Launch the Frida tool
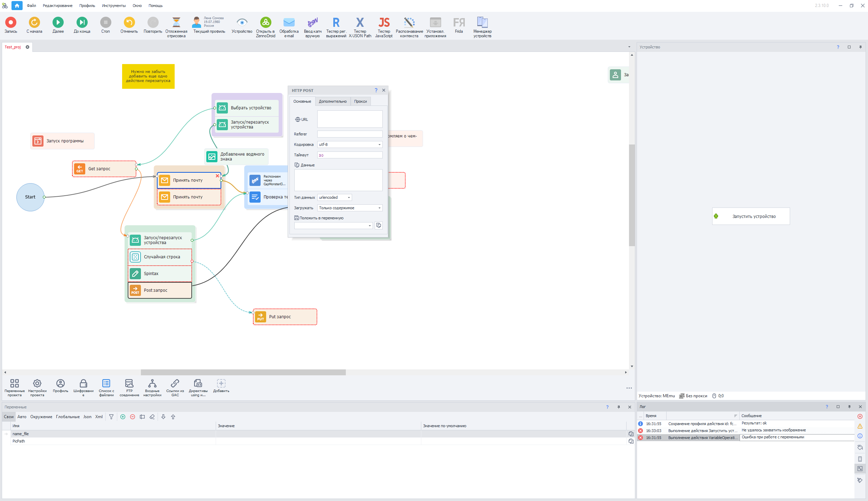 tap(459, 23)
